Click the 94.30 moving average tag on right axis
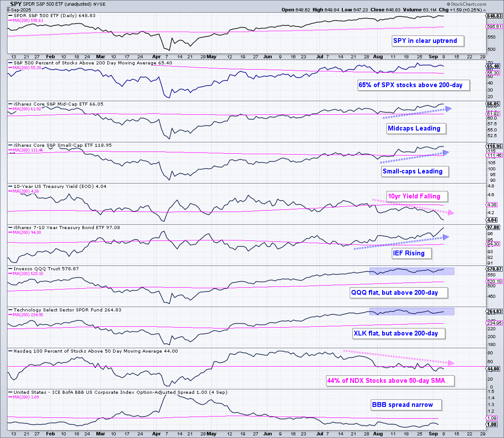This screenshot has width=504, height=438. 493,244
